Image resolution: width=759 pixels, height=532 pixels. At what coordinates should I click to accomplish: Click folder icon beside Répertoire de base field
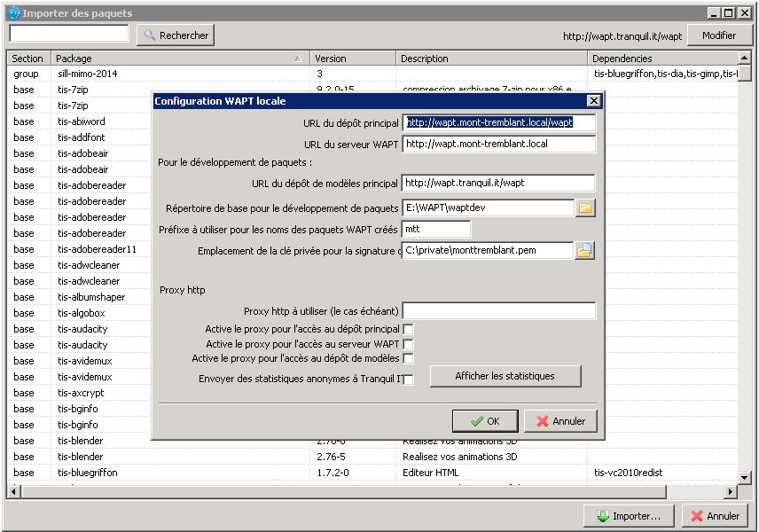585,208
